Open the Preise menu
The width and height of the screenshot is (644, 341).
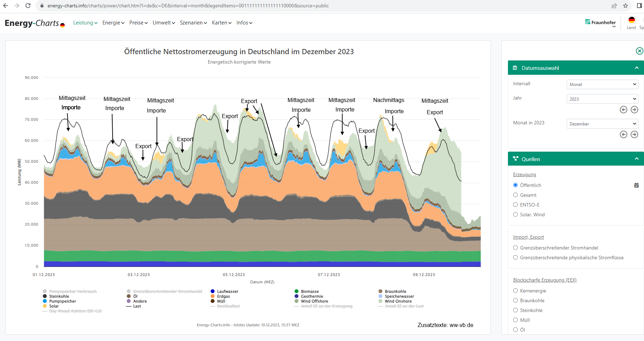click(x=138, y=23)
